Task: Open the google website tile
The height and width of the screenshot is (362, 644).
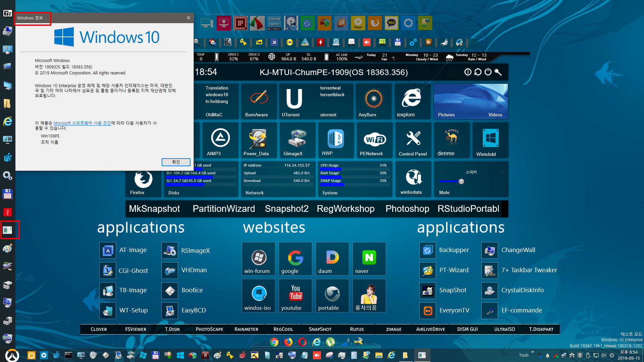Action: [295, 259]
